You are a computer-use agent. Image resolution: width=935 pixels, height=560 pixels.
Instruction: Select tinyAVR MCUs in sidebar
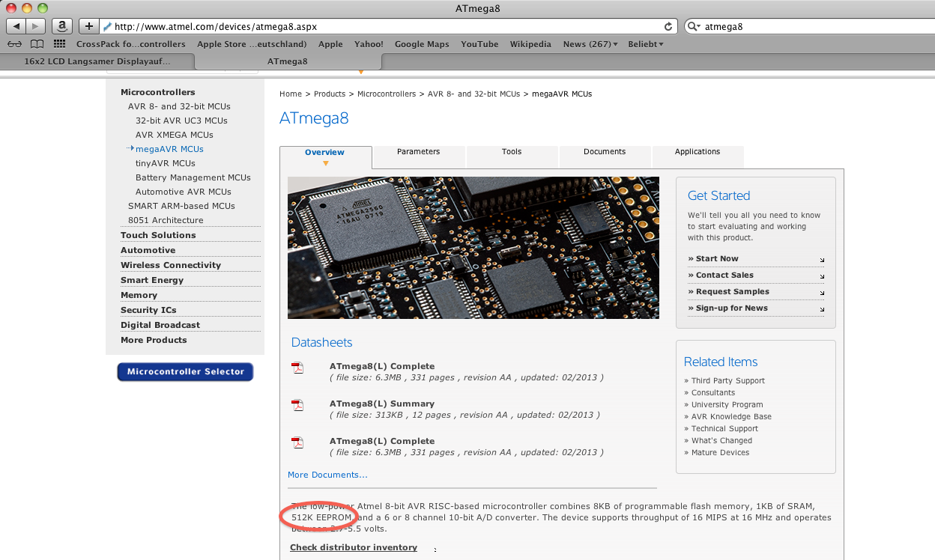pos(166,163)
